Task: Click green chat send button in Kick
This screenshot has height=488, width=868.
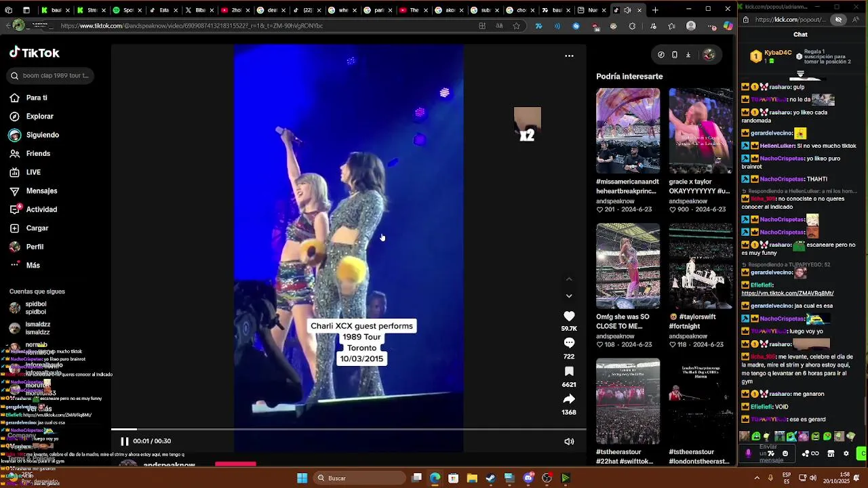Action: pyautogui.click(x=861, y=453)
